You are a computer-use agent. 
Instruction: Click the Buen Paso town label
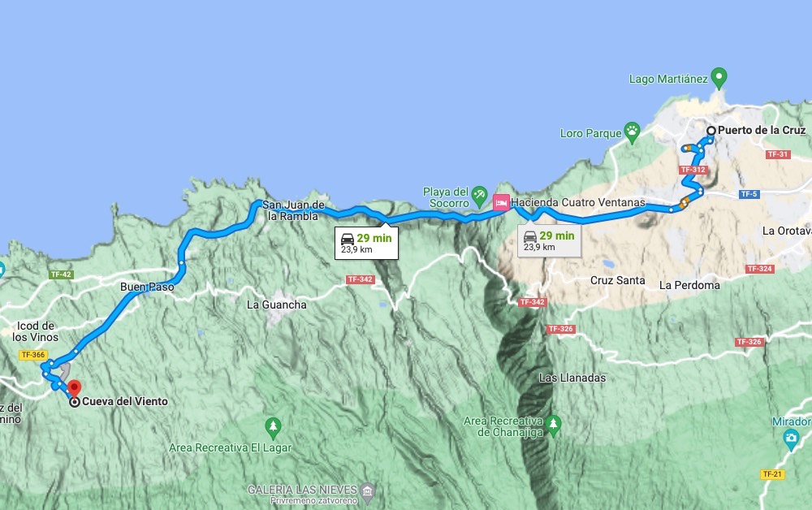[x=147, y=287]
